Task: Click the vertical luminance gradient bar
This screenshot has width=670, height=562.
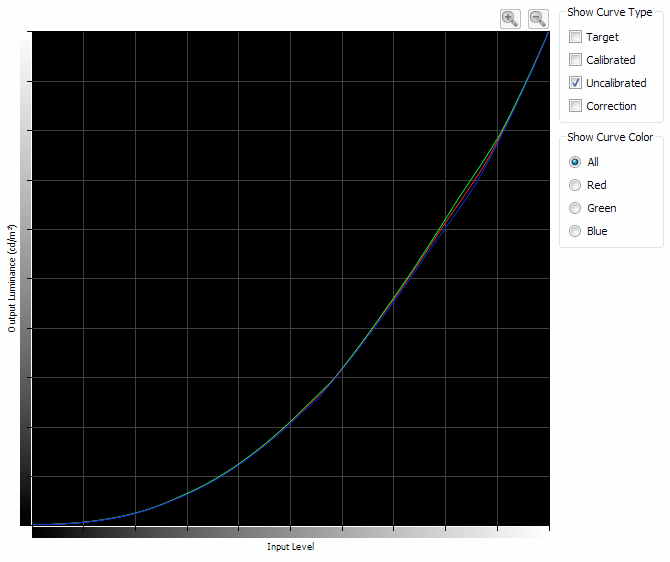Action: point(26,278)
